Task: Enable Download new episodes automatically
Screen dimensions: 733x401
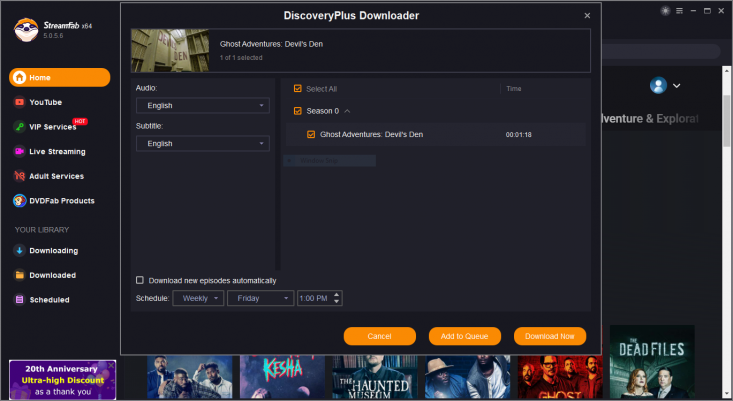Action: click(x=140, y=280)
